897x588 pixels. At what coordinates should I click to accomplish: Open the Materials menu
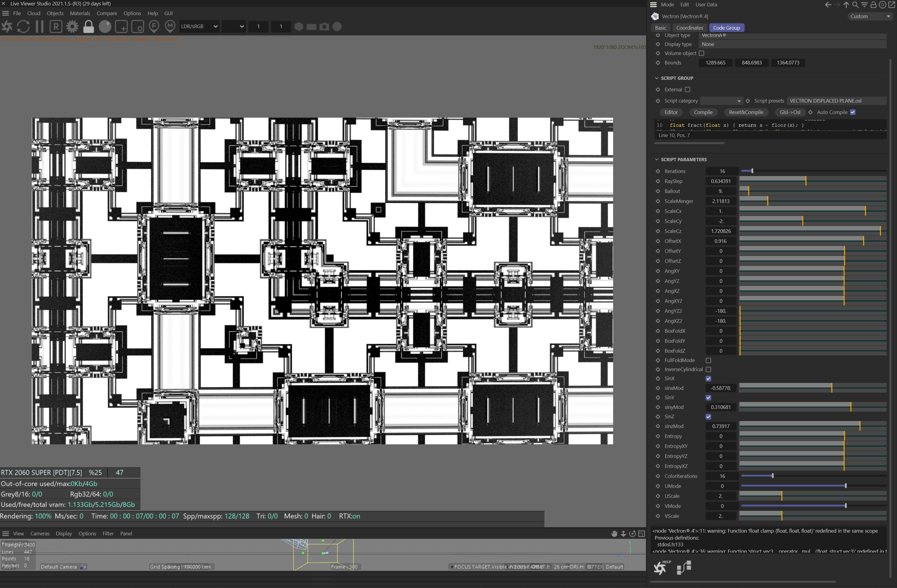click(x=80, y=13)
